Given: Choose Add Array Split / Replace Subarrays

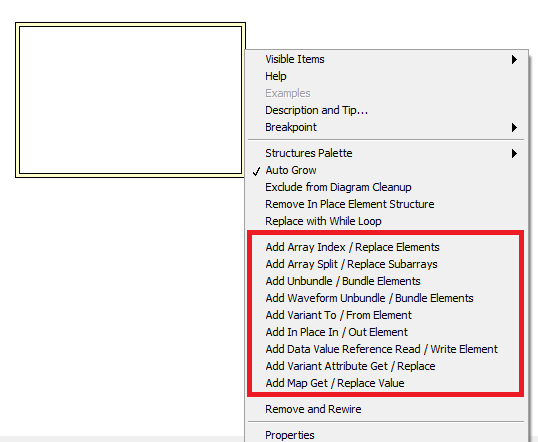Looking at the screenshot, I should coord(386,264).
